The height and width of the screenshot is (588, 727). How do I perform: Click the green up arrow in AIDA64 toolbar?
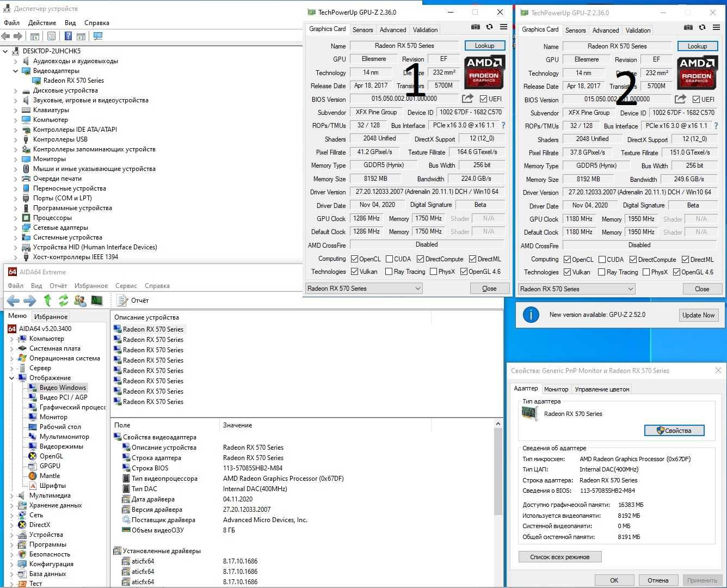[47, 300]
